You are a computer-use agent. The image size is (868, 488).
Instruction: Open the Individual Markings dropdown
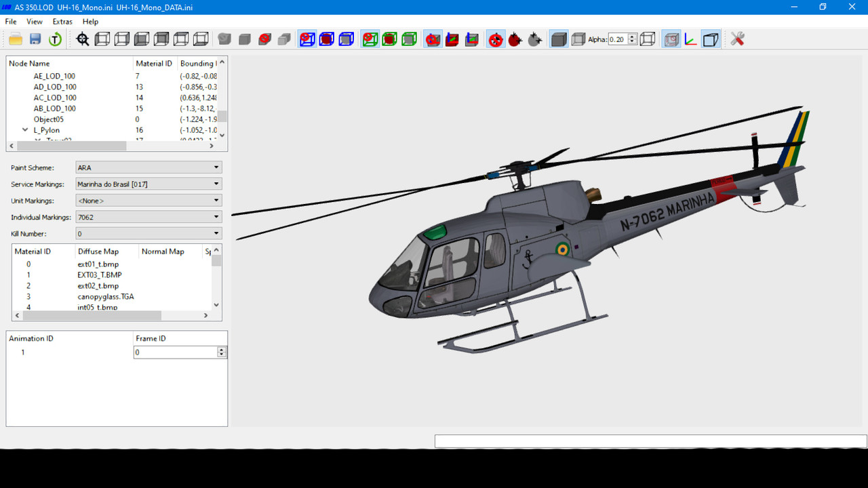tap(149, 217)
